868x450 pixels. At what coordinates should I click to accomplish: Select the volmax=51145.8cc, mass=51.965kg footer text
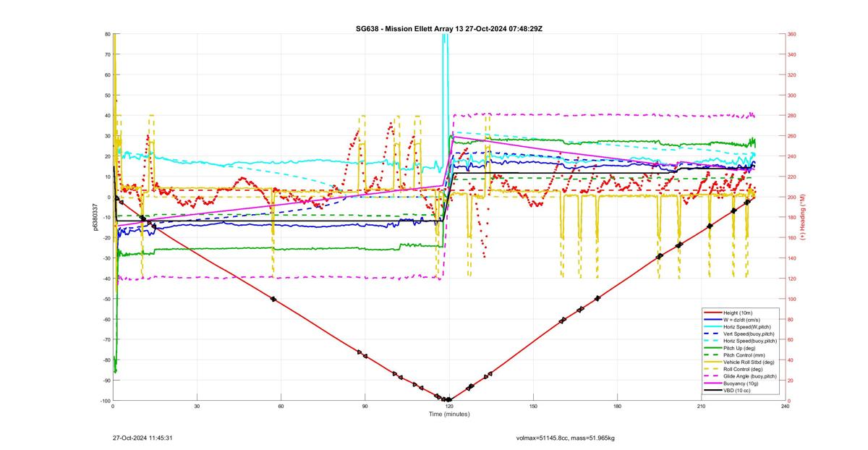[566, 438]
